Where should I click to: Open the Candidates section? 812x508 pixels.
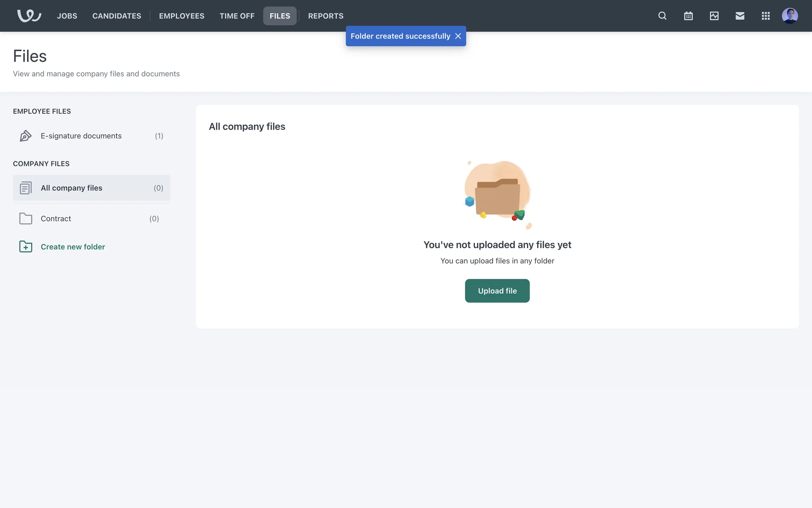117,16
